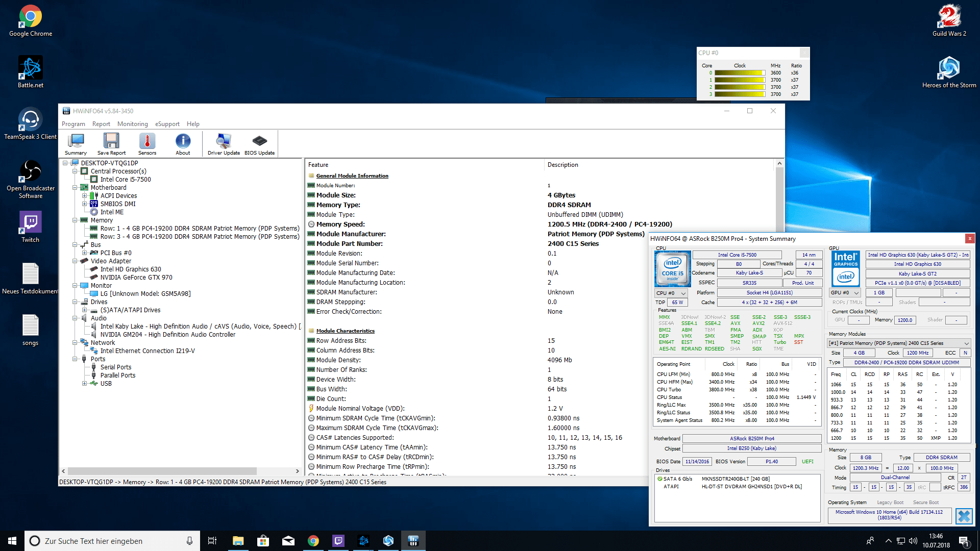Expand the (S)ATA/ATAPI Drives node

point(84,310)
